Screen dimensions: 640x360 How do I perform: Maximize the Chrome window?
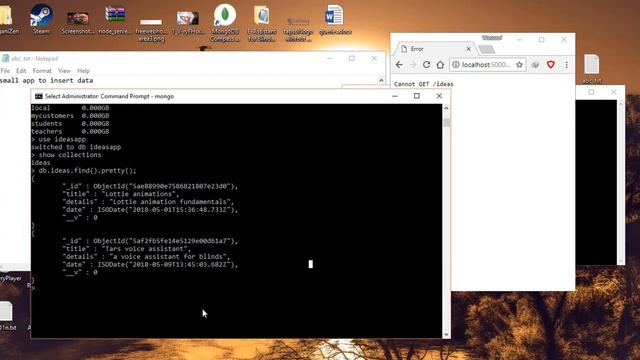point(542,40)
